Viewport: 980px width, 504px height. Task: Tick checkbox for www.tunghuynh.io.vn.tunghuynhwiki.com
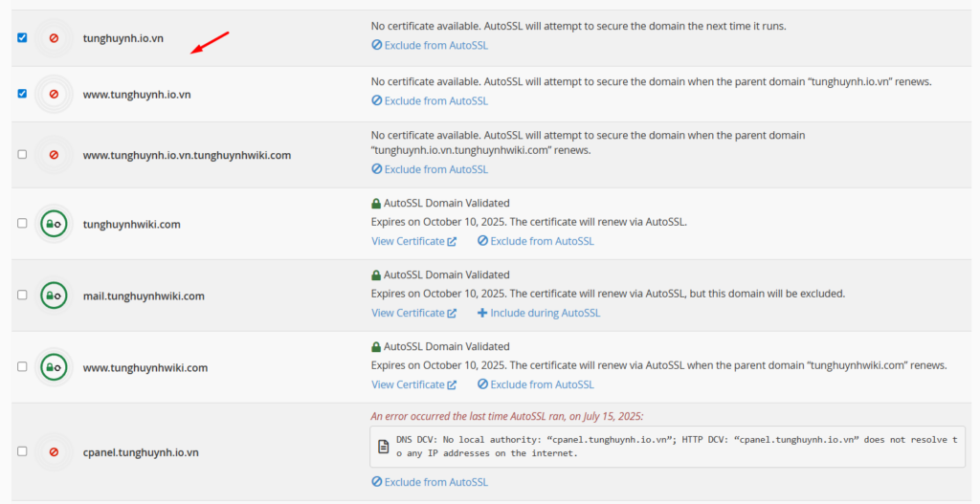pyautogui.click(x=23, y=154)
